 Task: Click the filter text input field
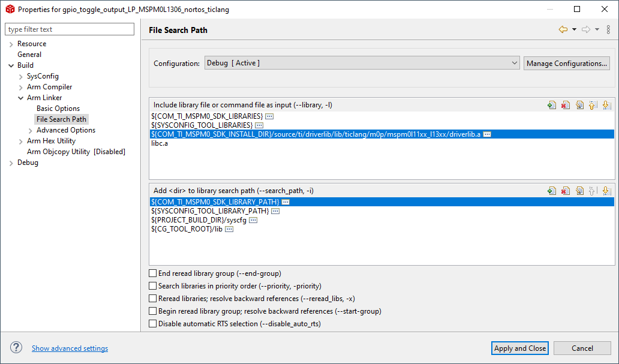(70, 29)
